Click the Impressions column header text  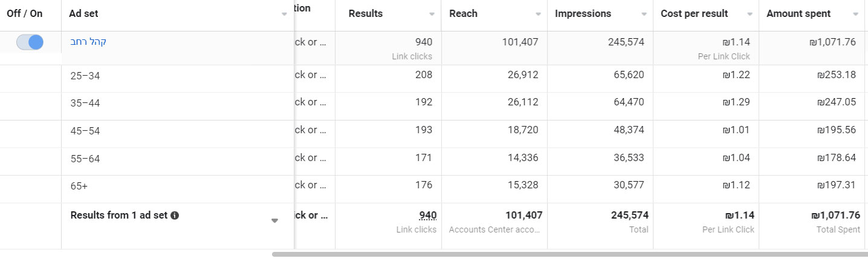(583, 13)
